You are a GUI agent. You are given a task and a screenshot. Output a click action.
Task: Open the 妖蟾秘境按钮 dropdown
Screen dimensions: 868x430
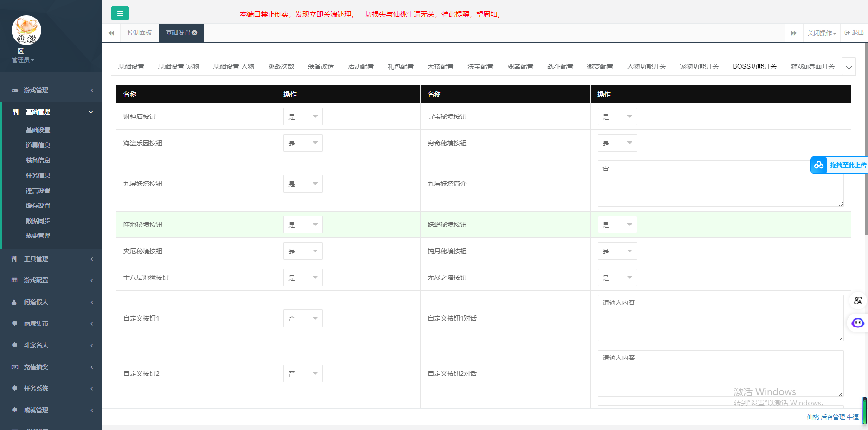click(617, 225)
